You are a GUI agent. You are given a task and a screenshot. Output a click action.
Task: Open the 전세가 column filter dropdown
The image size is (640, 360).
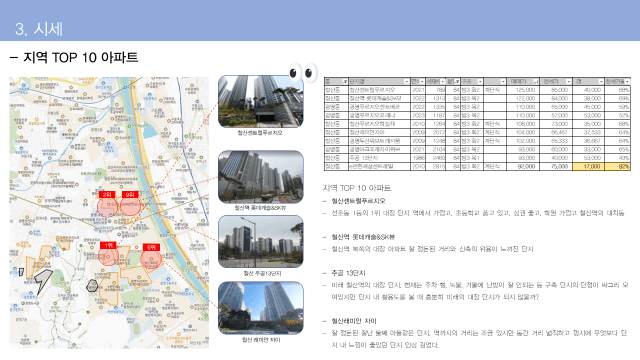569,82
